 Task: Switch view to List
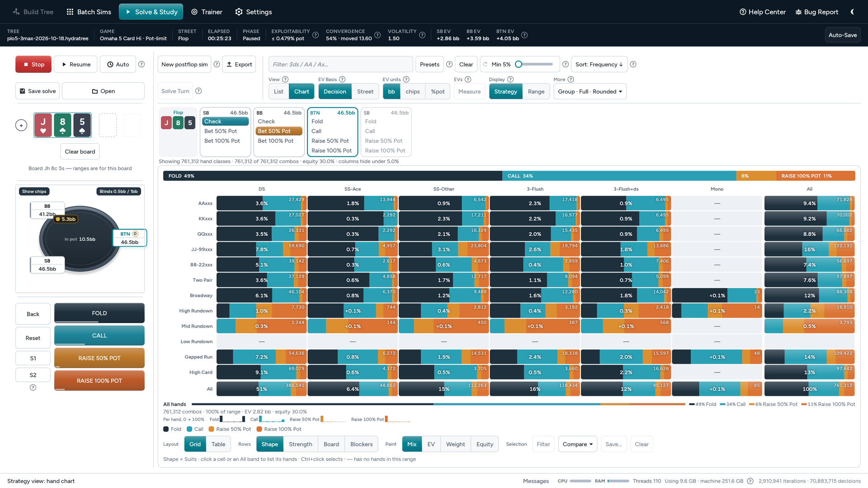tap(278, 91)
